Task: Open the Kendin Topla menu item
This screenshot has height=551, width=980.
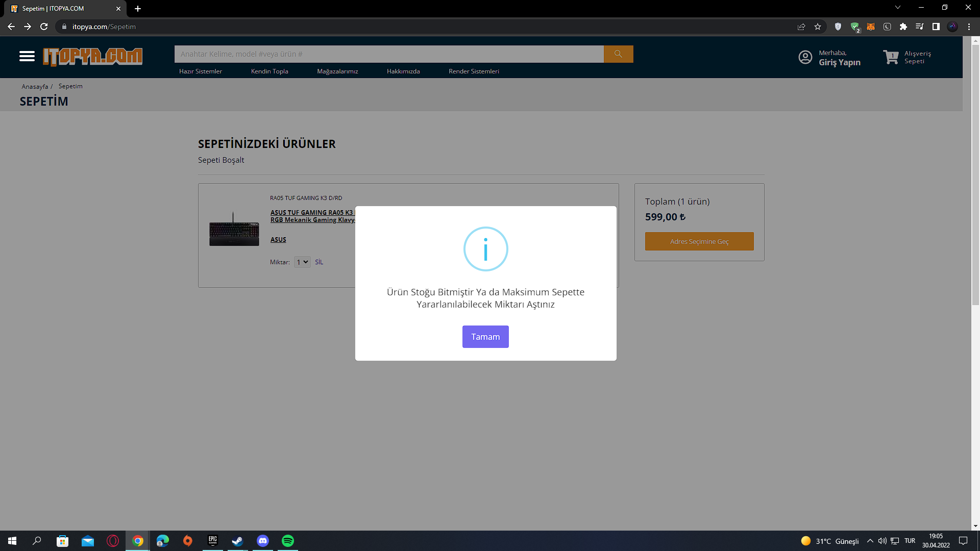Action: click(x=269, y=71)
